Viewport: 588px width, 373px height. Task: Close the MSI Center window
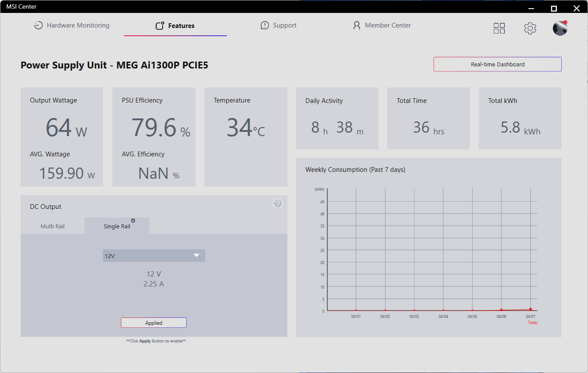pos(576,8)
